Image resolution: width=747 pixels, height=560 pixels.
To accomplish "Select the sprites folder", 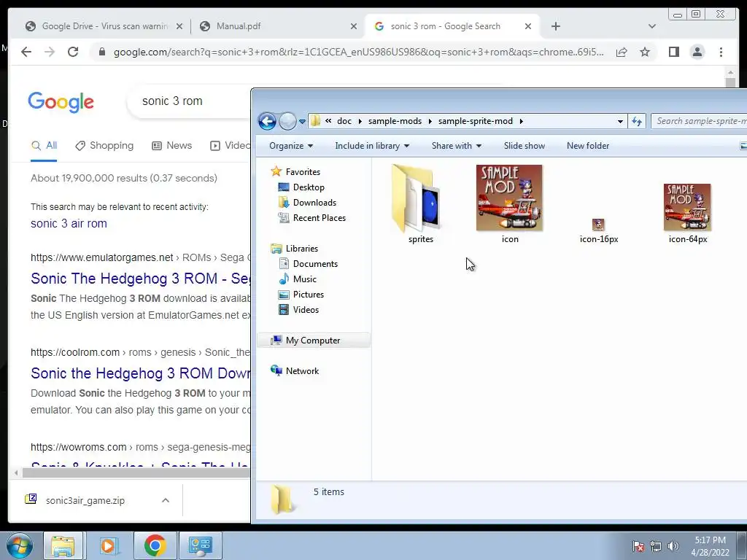I will click(420, 204).
